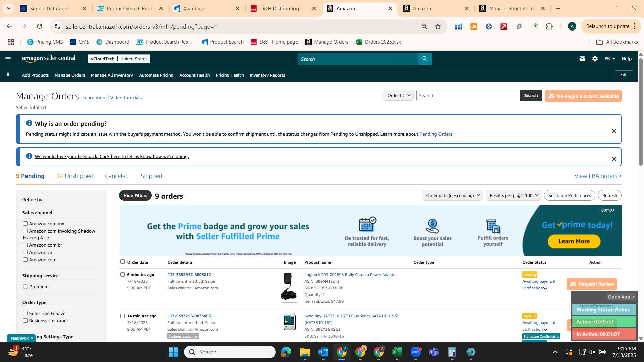
Task: Open Excel from the taskbar
Action: click(x=397, y=352)
